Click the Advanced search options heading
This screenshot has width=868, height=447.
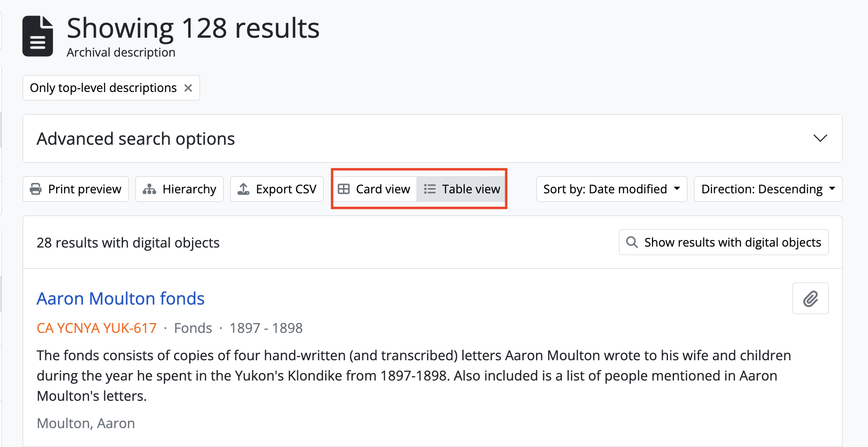click(x=136, y=139)
